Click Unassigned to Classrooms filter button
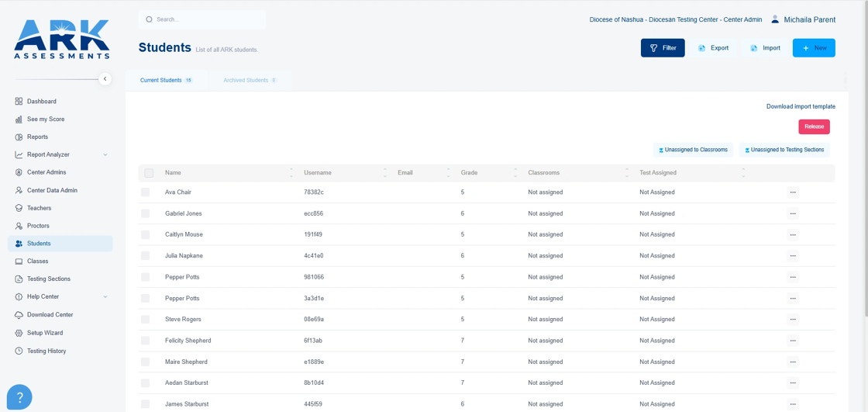Screen dimensions: 868x412 point(693,150)
